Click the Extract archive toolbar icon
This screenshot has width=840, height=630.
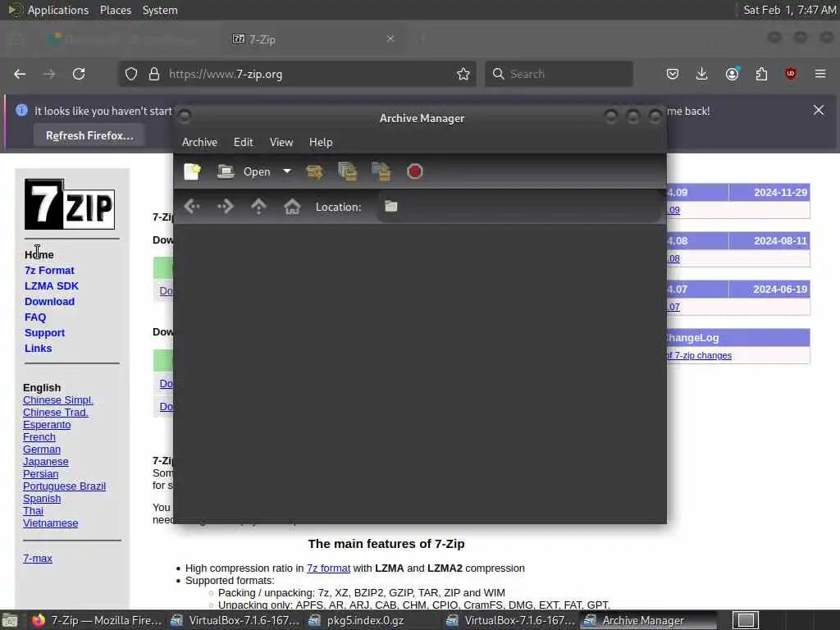point(314,171)
